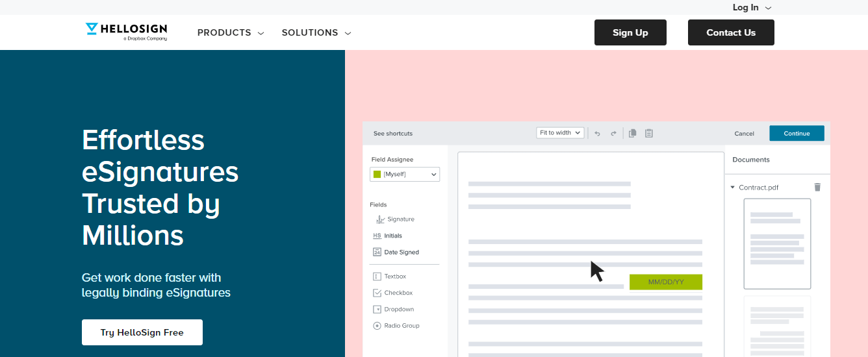Select the Signature field

tap(395, 219)
